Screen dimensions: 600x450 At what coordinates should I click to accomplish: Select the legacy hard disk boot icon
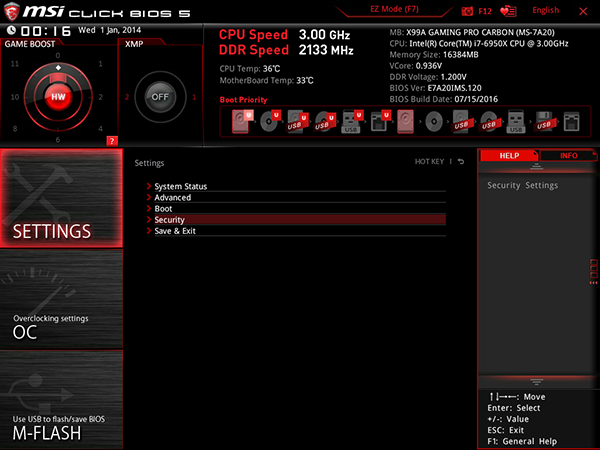(405, 121)
